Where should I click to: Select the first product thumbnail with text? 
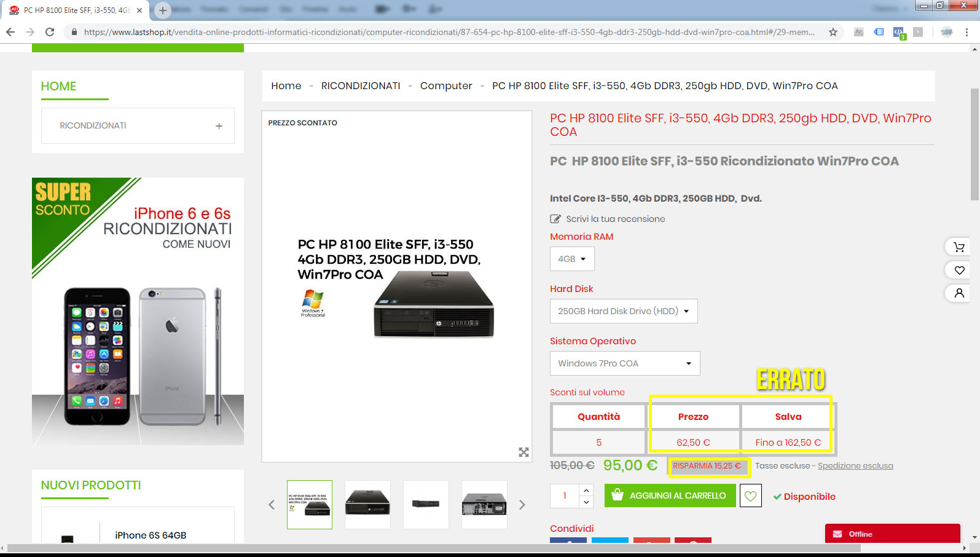click(310, 505)
